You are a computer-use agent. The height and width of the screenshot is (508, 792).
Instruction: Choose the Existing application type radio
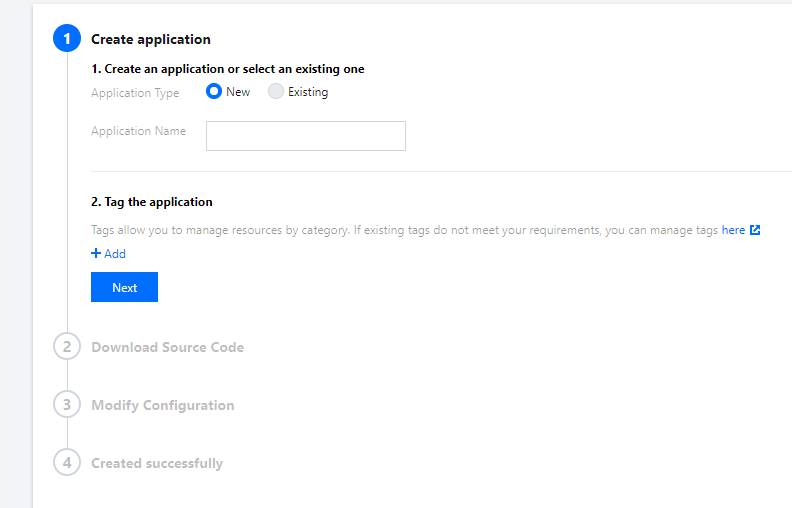point(276,92)
